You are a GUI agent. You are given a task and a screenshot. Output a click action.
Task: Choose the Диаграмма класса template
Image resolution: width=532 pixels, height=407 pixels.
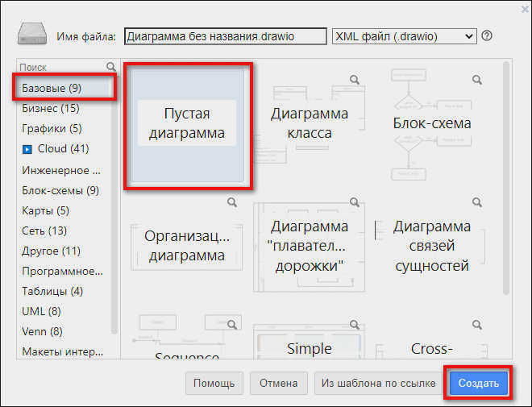[x=310, y=126]
